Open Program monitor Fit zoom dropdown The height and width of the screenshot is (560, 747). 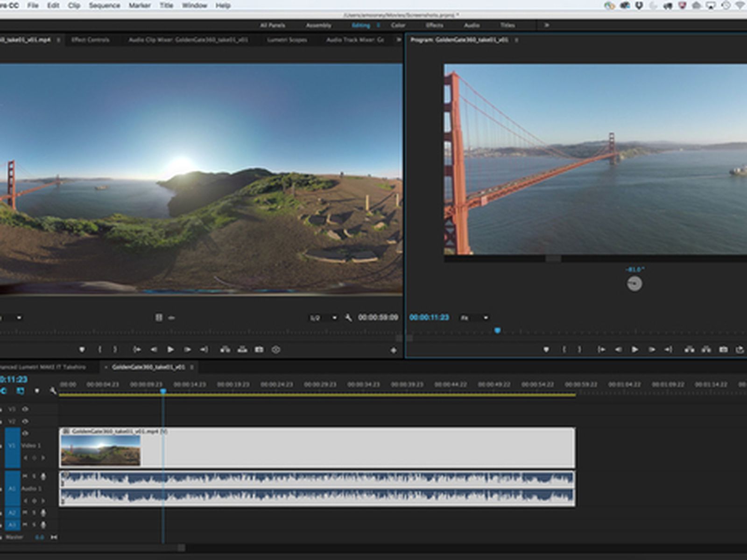tap(474, 318)
